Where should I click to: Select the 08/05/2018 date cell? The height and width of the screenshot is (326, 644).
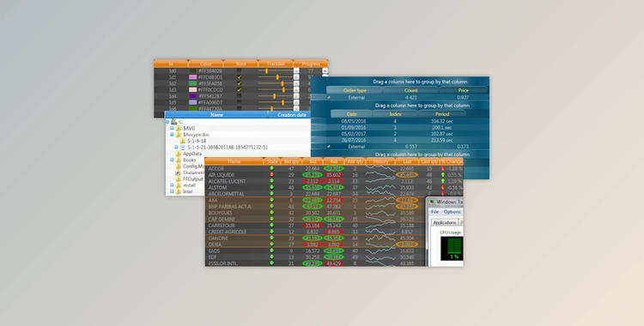(x=354, y=121)
